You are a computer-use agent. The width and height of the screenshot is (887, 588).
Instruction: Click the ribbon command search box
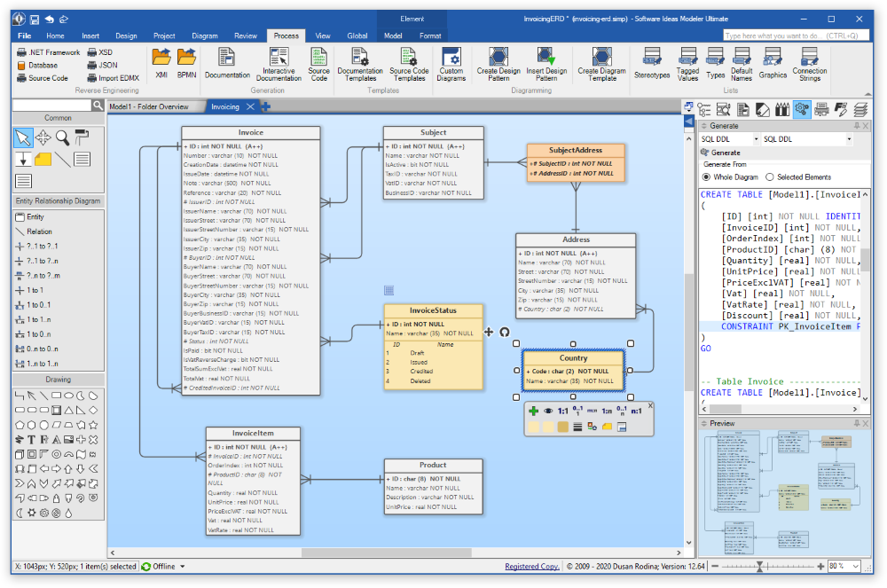tap(796, 35)
